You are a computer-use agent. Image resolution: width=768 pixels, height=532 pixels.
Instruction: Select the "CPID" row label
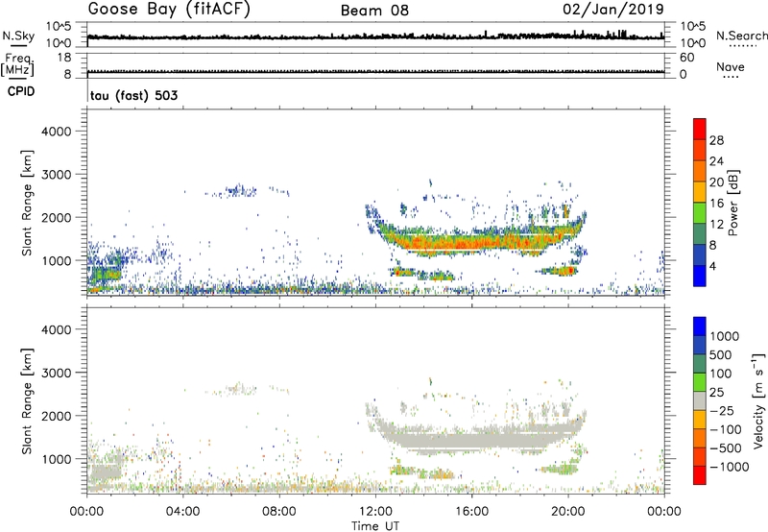pos(21,91)
